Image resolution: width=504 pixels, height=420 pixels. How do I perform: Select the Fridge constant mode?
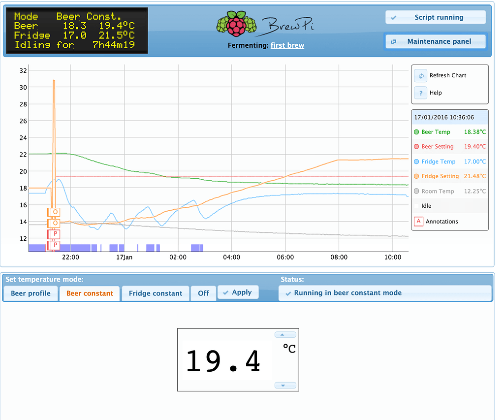(155, 292)
